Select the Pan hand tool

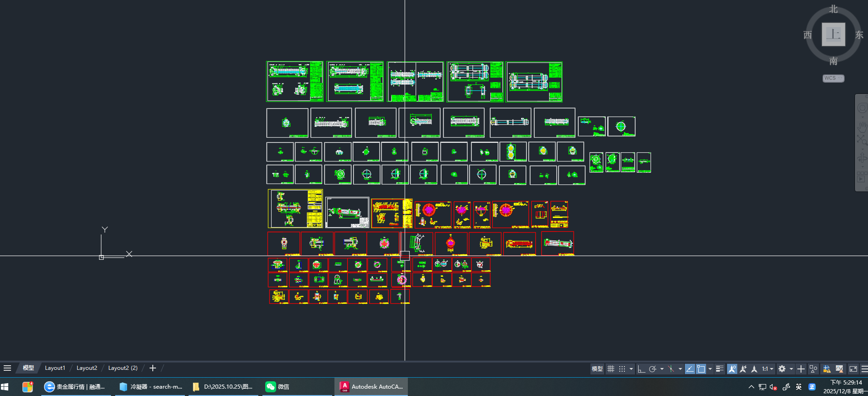862,126
